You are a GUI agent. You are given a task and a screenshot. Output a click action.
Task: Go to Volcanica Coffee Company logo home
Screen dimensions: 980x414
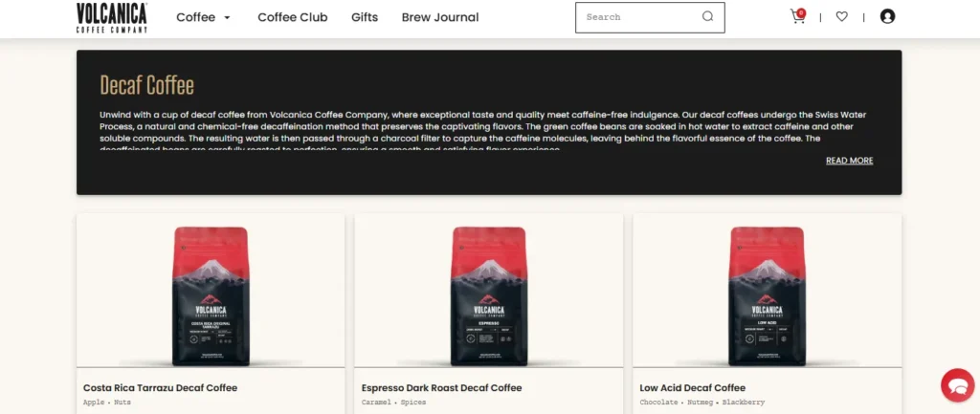coord(112,17)
